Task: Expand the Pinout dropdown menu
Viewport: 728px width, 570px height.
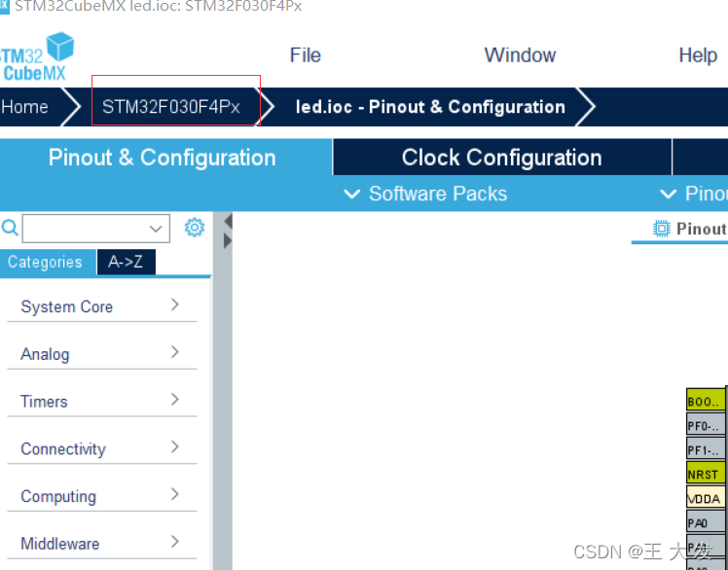Action: [694, 194]
